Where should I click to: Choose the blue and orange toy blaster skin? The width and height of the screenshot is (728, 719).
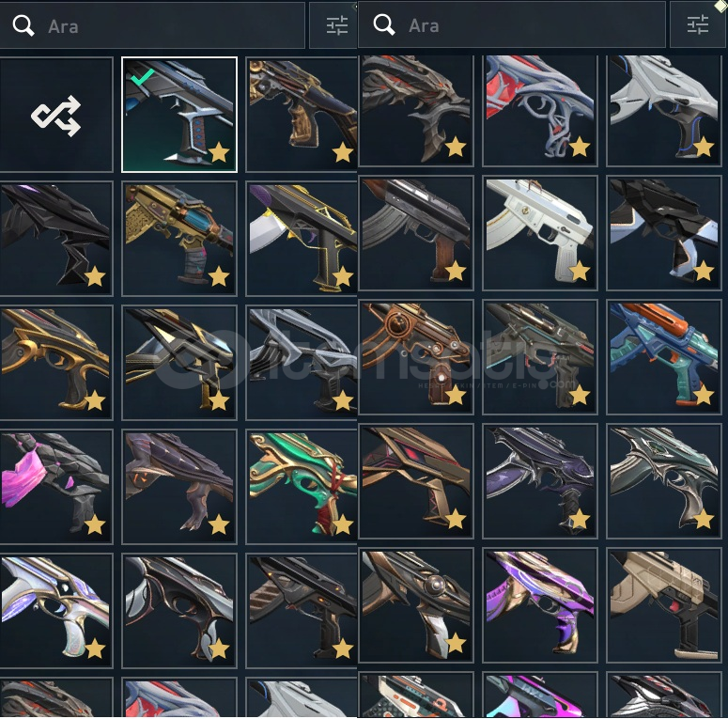[664, 357]
